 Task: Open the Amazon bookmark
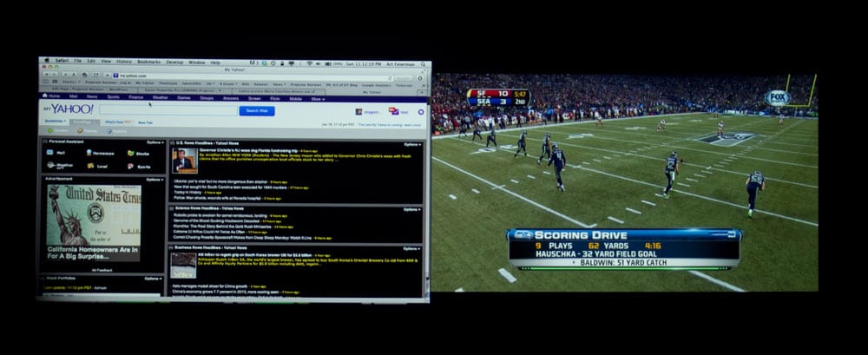260,84
